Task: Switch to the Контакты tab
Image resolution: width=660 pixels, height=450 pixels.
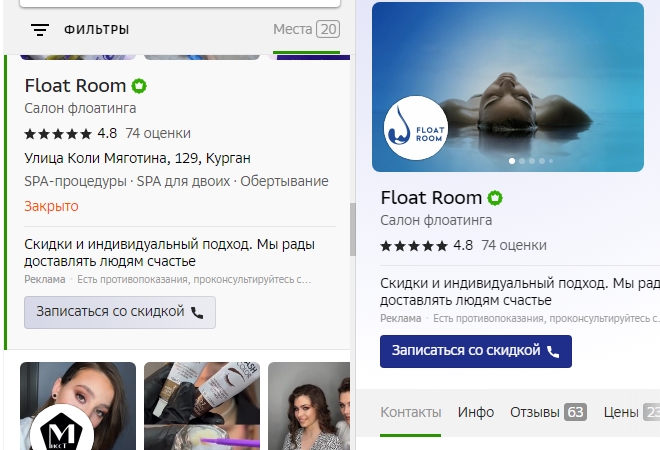Action: [x=410, y=412]
